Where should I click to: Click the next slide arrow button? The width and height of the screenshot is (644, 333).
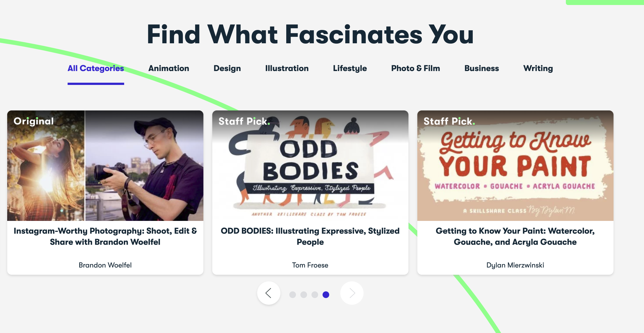point(352,293)
